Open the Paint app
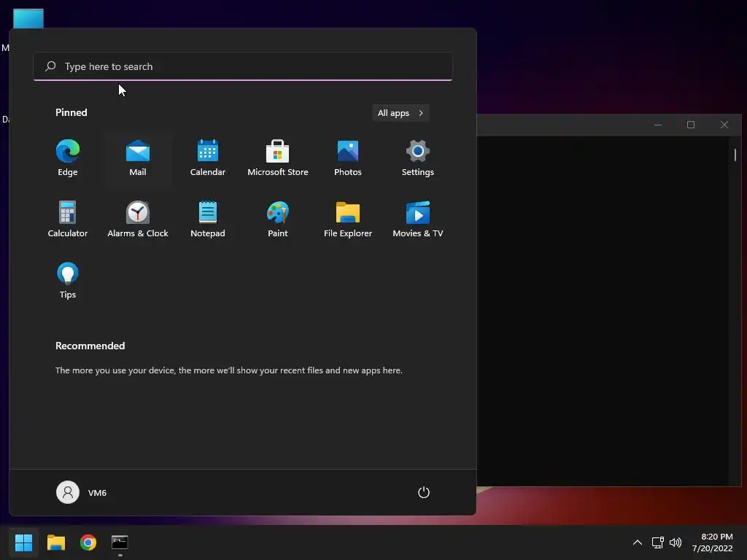747x560 pixels. (x=278, y=219)
